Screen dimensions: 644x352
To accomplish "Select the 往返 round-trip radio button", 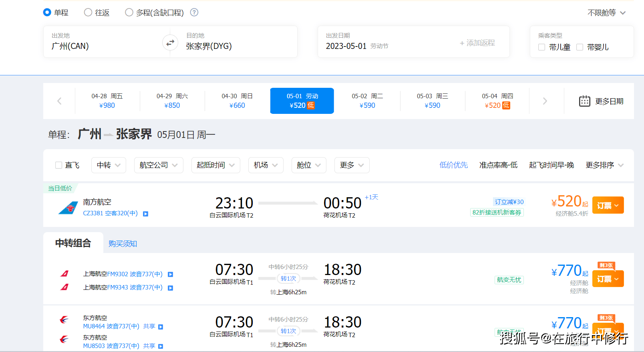I will click(88, 12).
